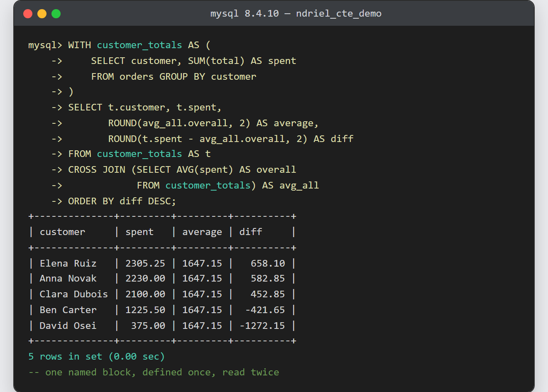The height and width of the screenshot is (392, 548).
Task: Click the 'Elena Ruiz' cell
Action: (x=68, y=263)
